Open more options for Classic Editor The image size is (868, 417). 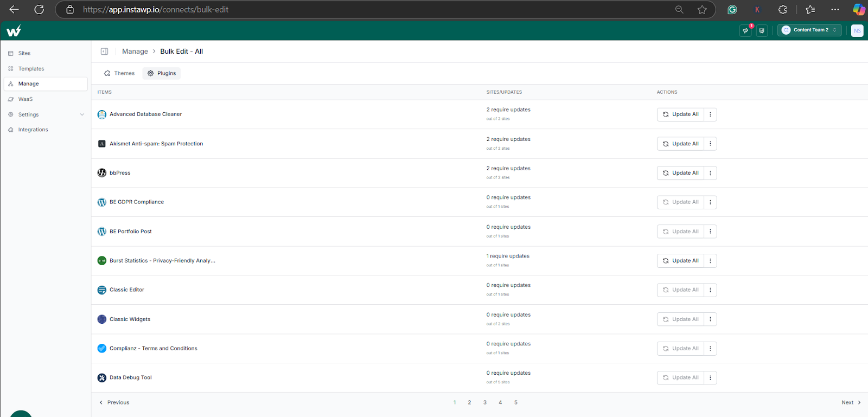click(710, 290)
